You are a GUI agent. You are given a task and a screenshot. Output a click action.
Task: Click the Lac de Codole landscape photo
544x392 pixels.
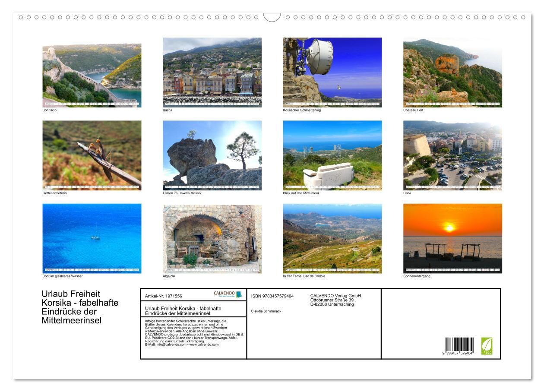[332, 238]
